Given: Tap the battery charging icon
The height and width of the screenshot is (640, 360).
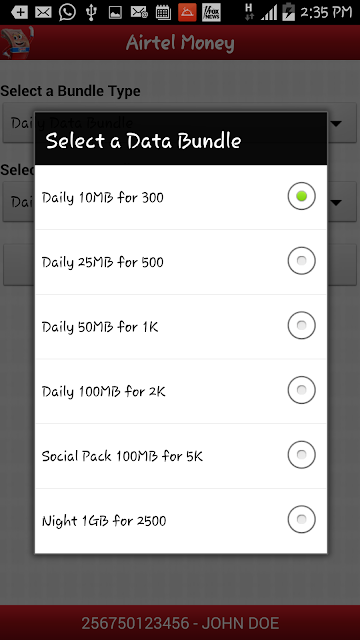Looking at the screenshot, I should pos(289,12).
